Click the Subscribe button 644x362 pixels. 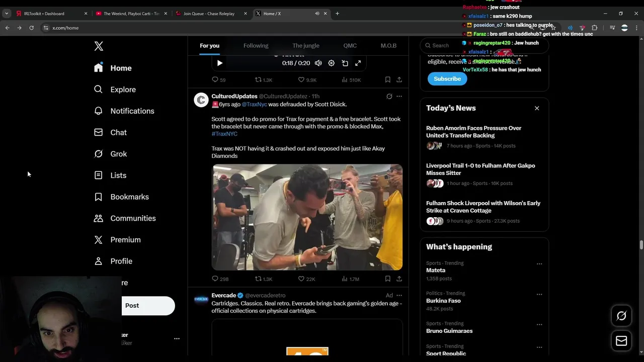click(447, 78)
